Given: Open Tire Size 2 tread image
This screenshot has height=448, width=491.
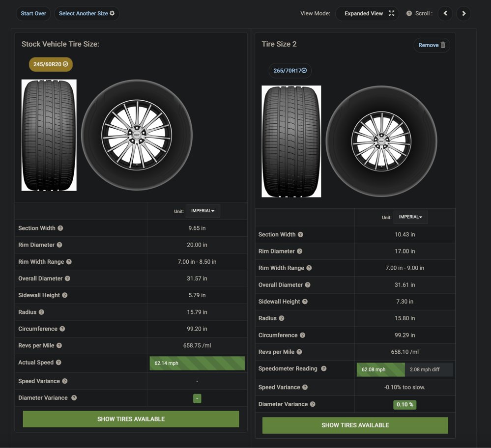Looking at the screenshot, I should tap(291, 141).
